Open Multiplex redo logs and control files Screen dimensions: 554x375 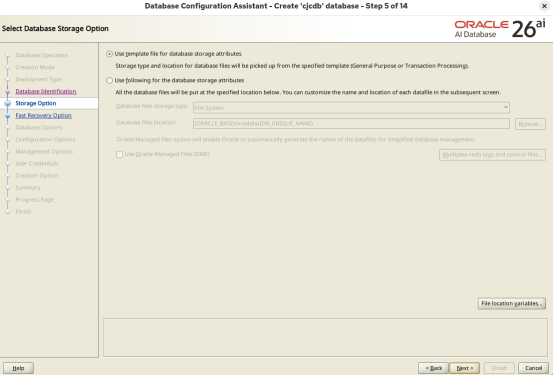[492, 154]
